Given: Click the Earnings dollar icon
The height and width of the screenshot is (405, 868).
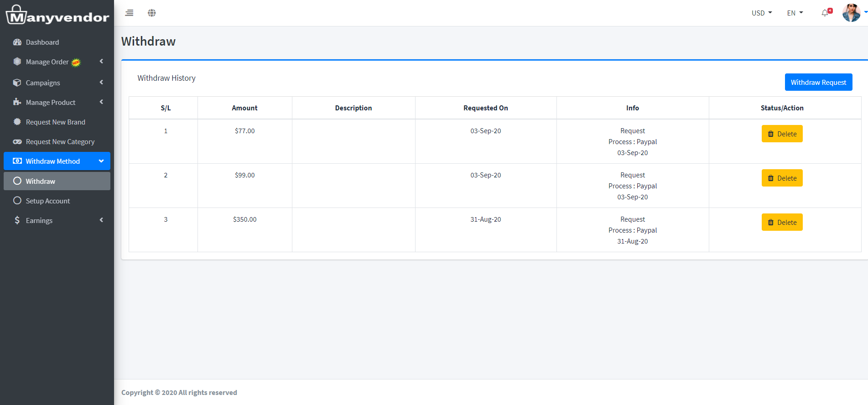Looking at the screenshot, I should click(17, 220).
